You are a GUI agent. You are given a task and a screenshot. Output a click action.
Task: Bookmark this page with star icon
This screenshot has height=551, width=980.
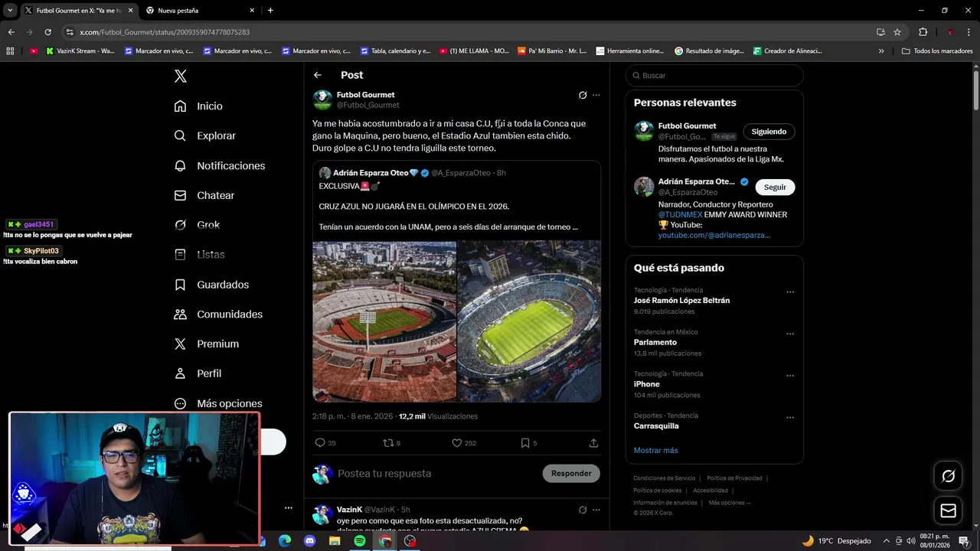coord(897,32)
